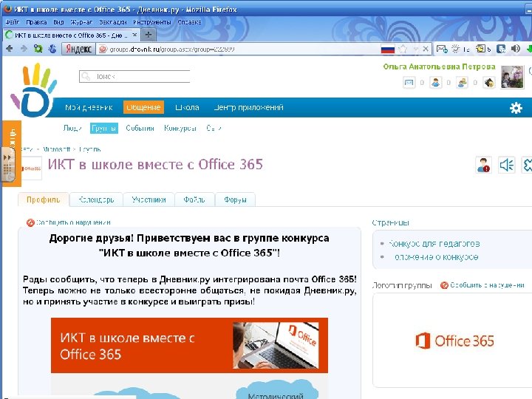Open the Закладки menu
The height and width of the screenshot is (399, 532).
(112, 22)
